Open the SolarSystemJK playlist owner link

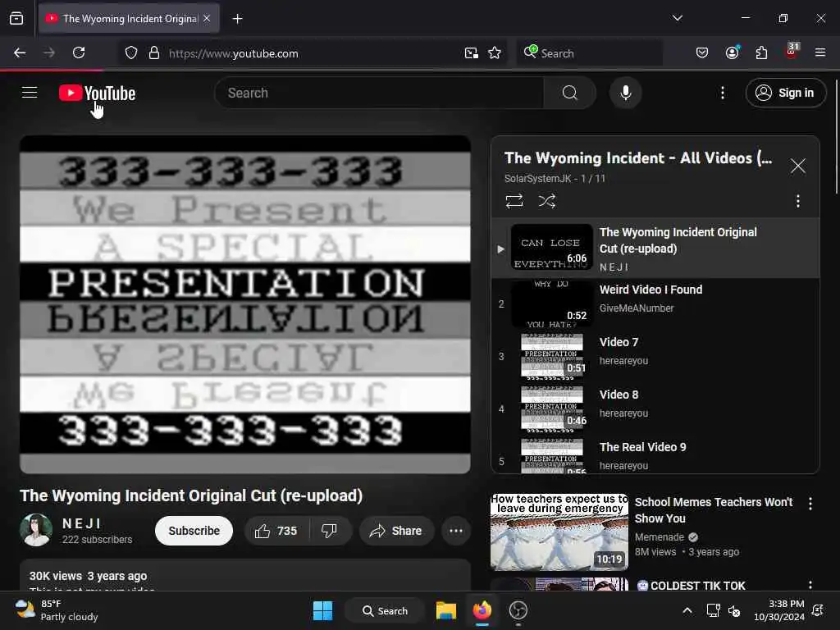537,178
